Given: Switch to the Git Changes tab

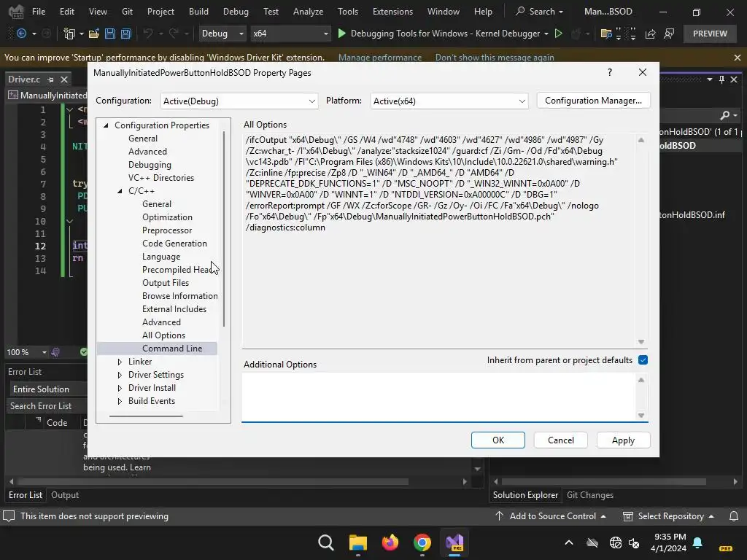Looking at the screenshot, I should 589,495.
